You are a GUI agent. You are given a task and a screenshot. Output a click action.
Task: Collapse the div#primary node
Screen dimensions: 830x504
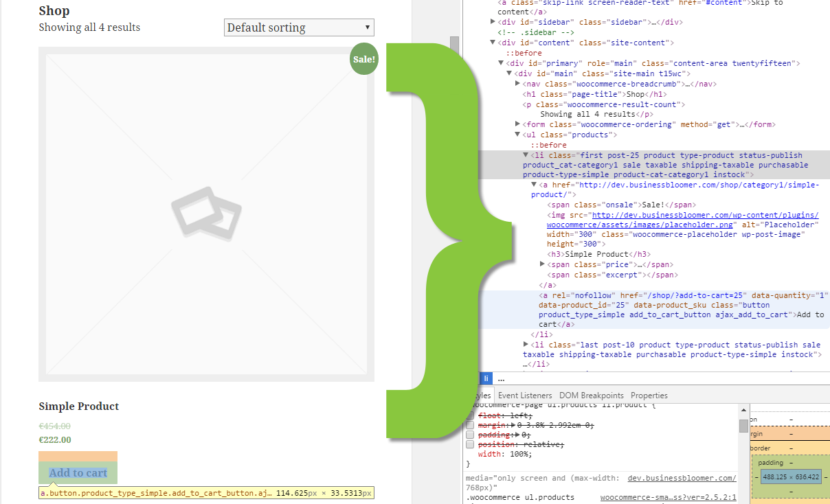pyautogui.click(x=501, y=63)
